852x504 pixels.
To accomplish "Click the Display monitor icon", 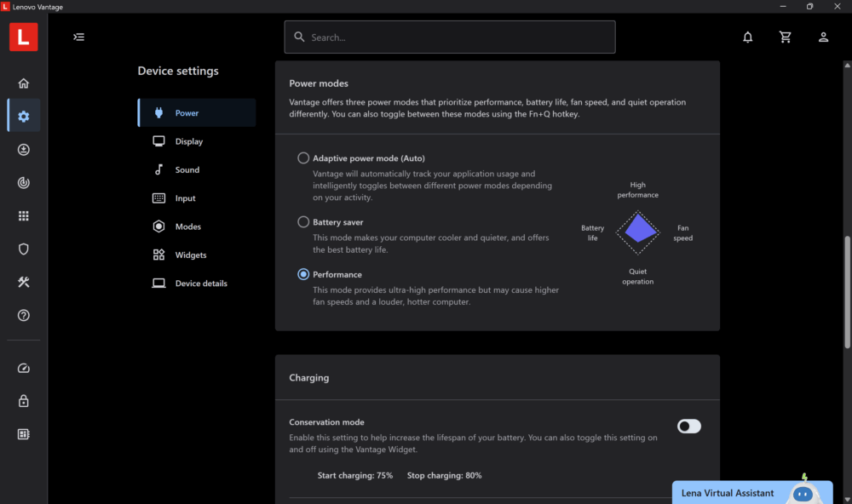I will (x=158, y=141).
